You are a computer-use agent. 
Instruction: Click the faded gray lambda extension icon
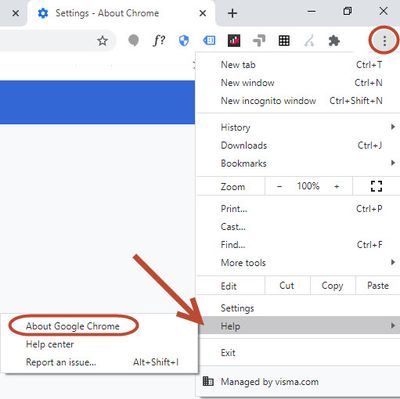pos(309,41)
